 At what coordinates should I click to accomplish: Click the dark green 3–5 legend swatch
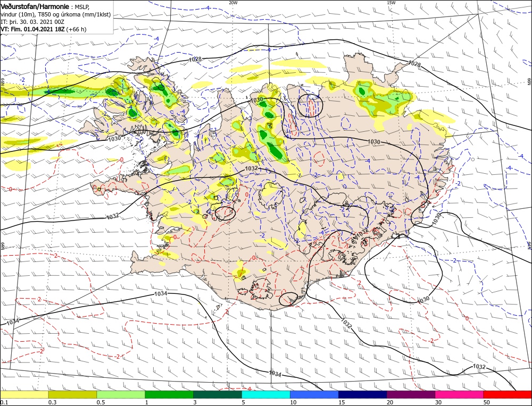click(218, 394)
